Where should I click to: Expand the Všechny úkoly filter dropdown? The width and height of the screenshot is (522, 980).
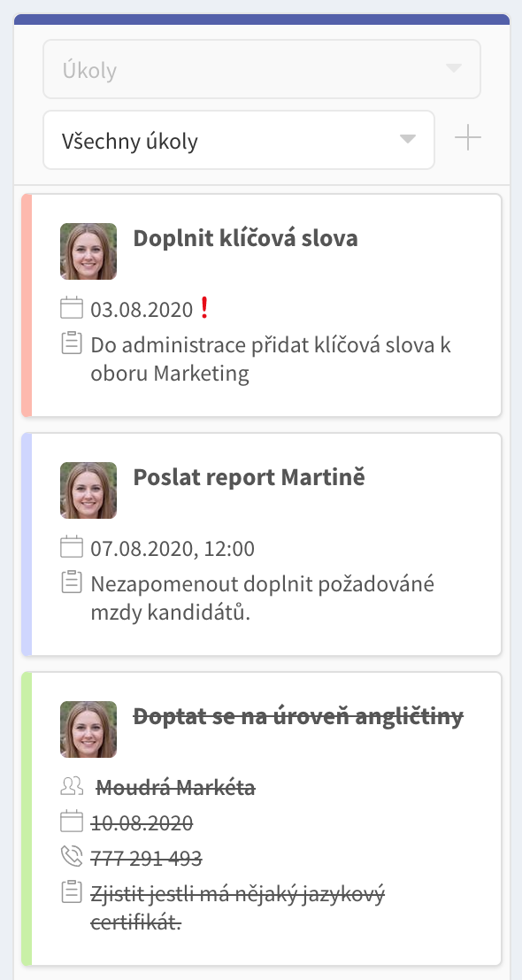[239, 140]
